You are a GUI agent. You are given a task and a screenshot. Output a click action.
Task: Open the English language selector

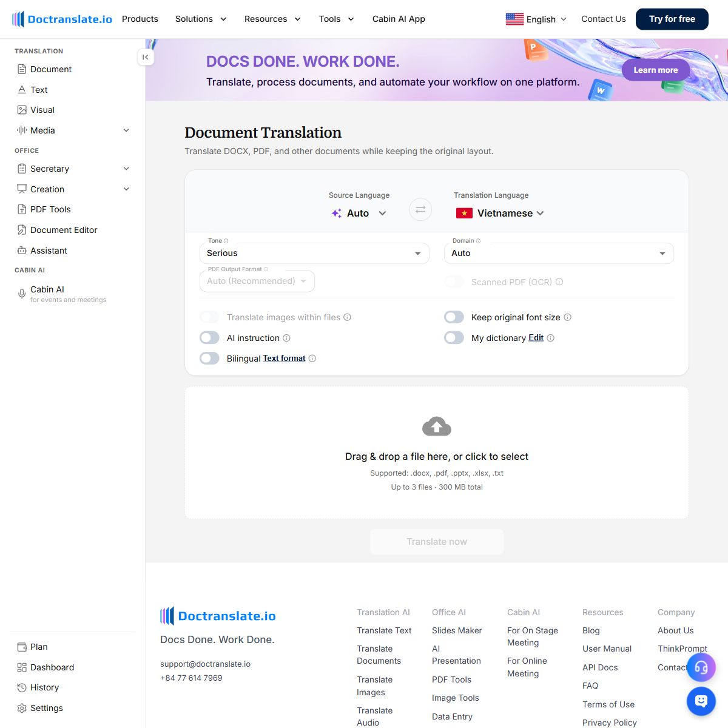tap(536, 19)
